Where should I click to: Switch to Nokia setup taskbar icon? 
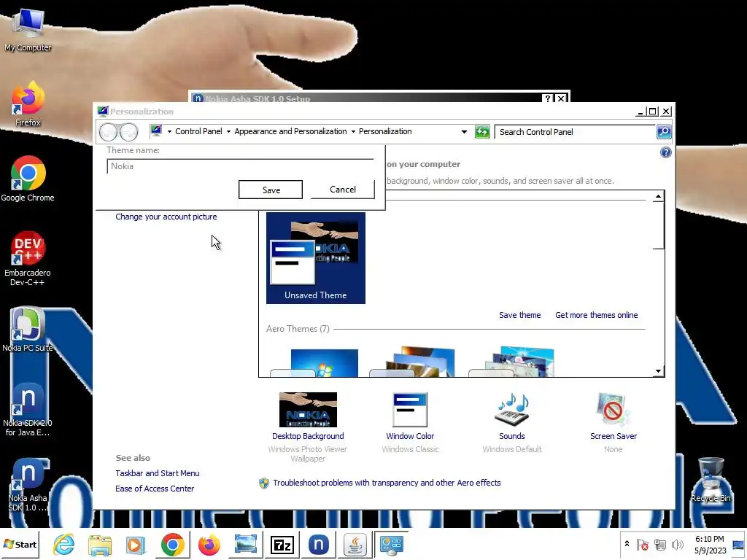pos(318,544)
